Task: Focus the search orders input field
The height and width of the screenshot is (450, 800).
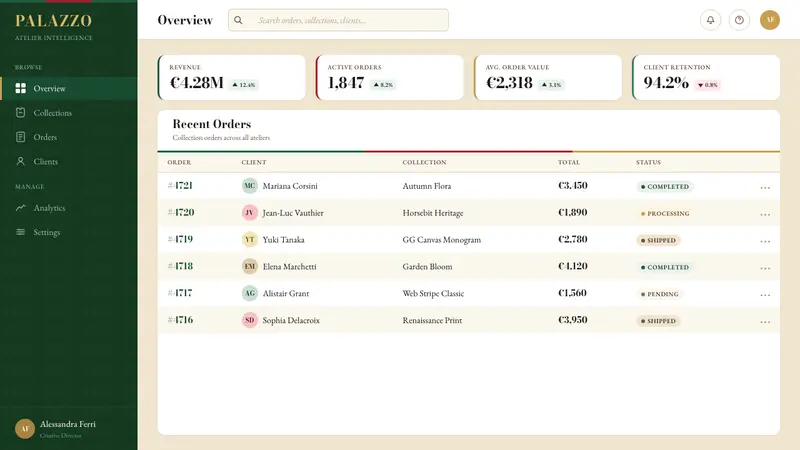Action: click(338, 20)
